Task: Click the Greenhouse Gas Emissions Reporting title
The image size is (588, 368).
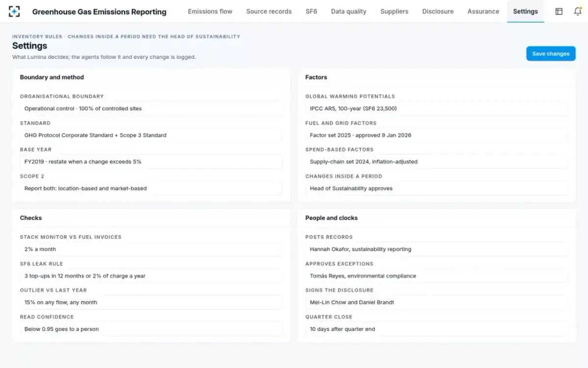Action: coord(99,12)
